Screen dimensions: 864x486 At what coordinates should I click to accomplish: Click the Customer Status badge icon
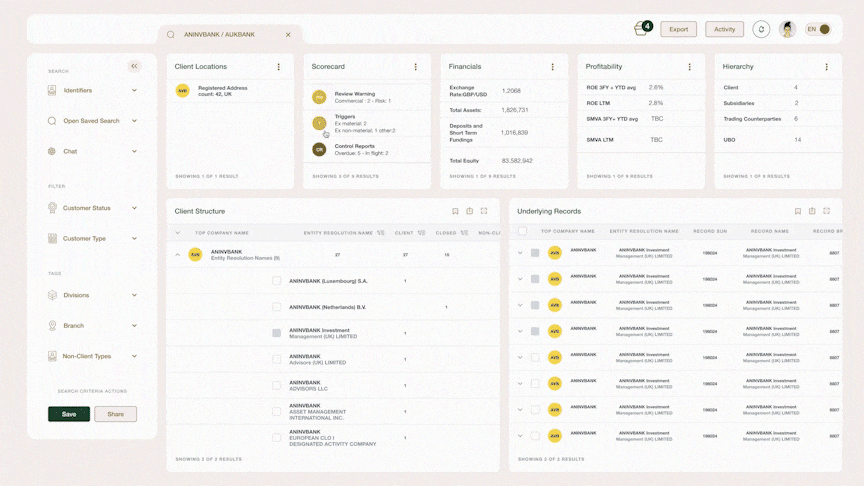[x=52, y=208]
